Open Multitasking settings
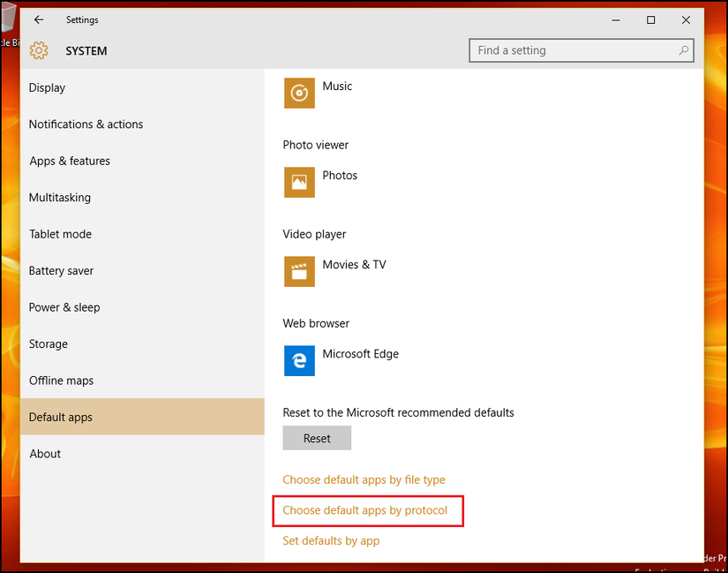The width and height of the screenshot is (728, 573). click(x=59, y=198)
